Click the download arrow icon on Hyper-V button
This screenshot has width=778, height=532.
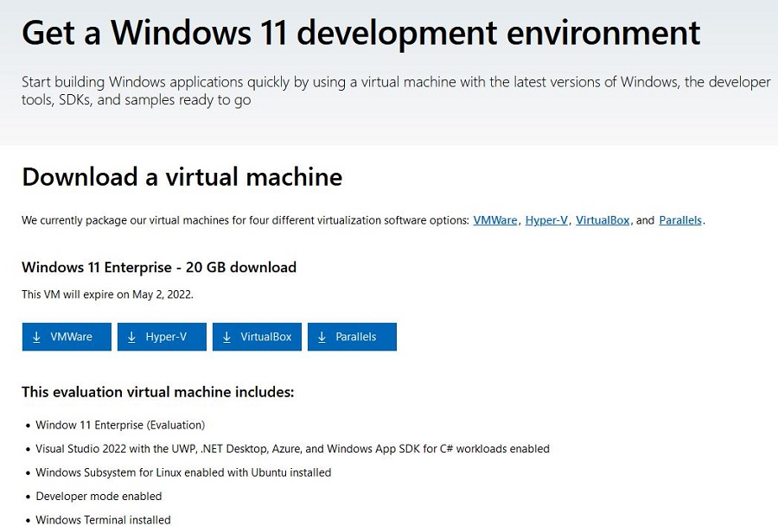pos(131,337)
